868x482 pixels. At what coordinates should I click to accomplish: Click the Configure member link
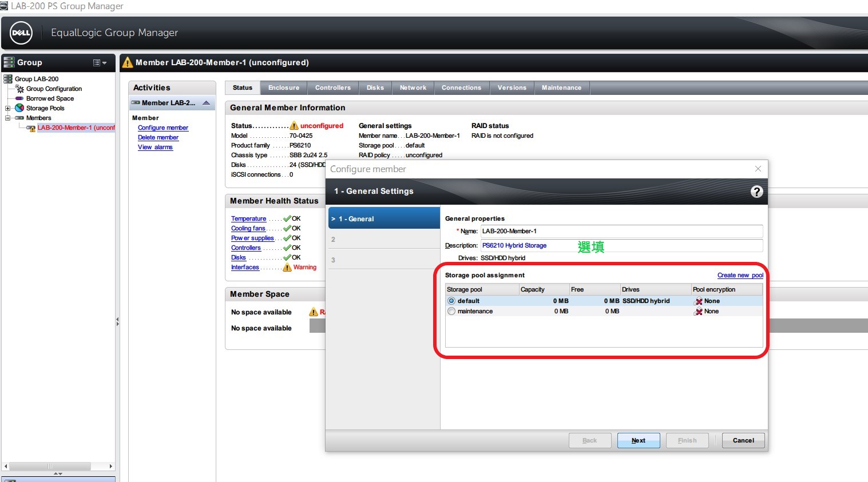[163, 128]
